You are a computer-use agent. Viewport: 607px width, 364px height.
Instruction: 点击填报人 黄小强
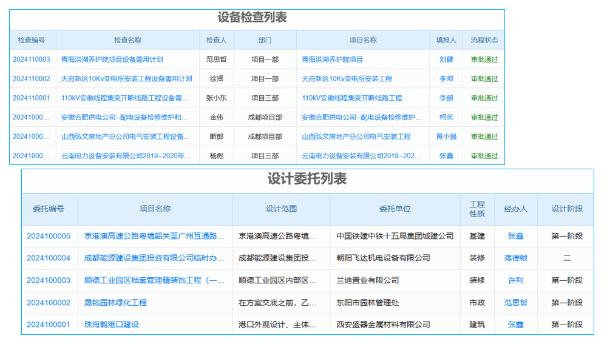pyautogui.click(x=447, y=136)
